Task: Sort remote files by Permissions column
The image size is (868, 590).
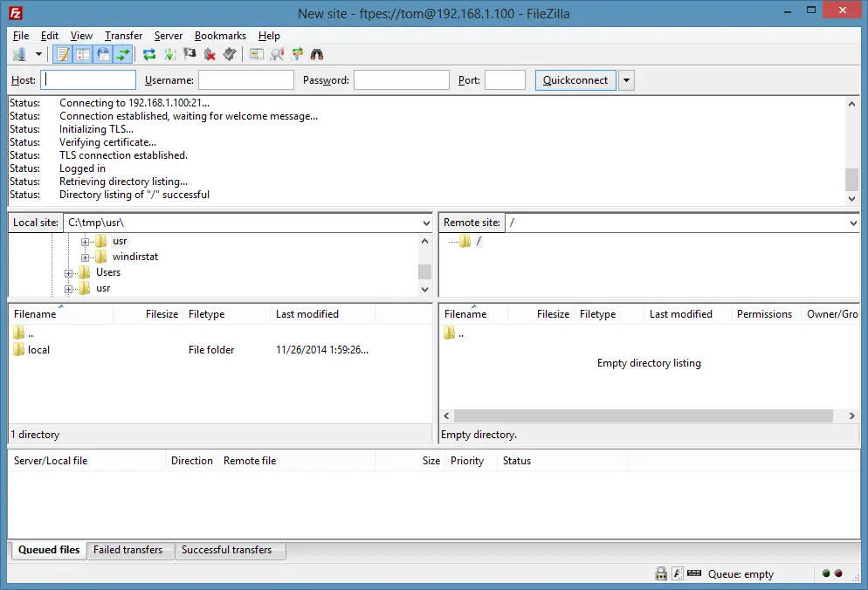Action: click(x=764, y=314)
